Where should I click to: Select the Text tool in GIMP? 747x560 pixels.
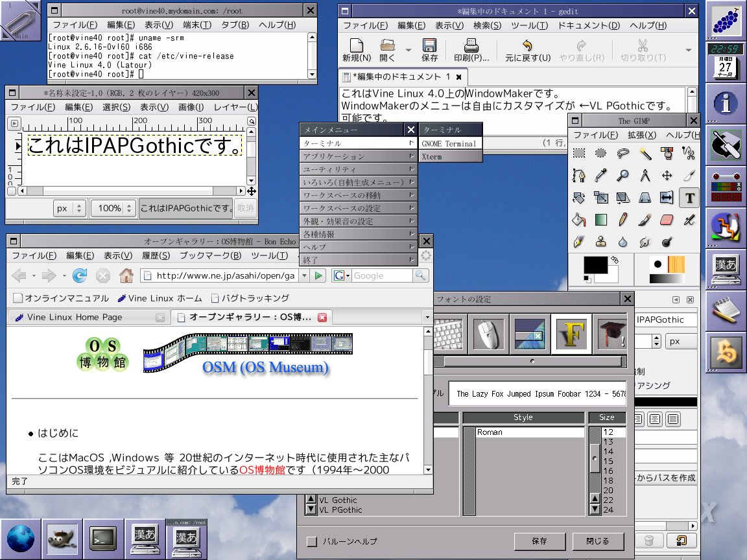(689, 198)
